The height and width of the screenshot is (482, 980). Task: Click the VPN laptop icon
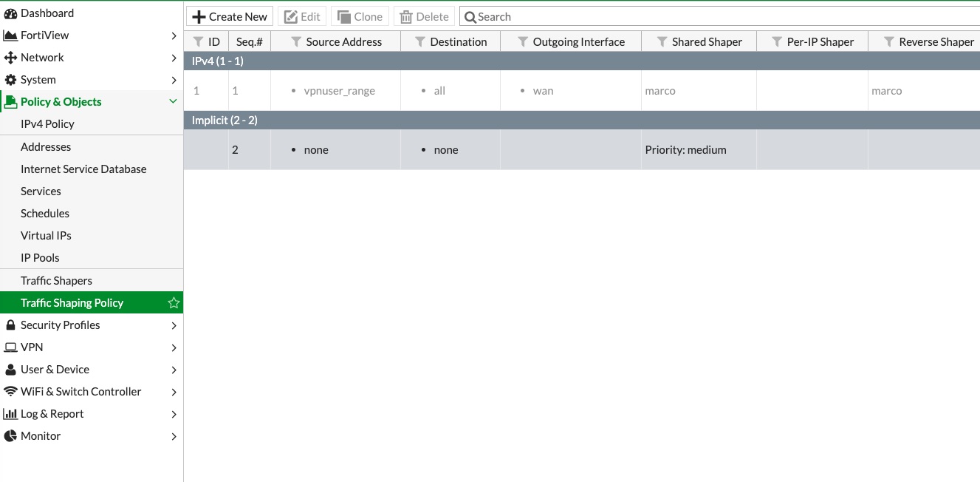pyautogui.click(x=10, y=347)
